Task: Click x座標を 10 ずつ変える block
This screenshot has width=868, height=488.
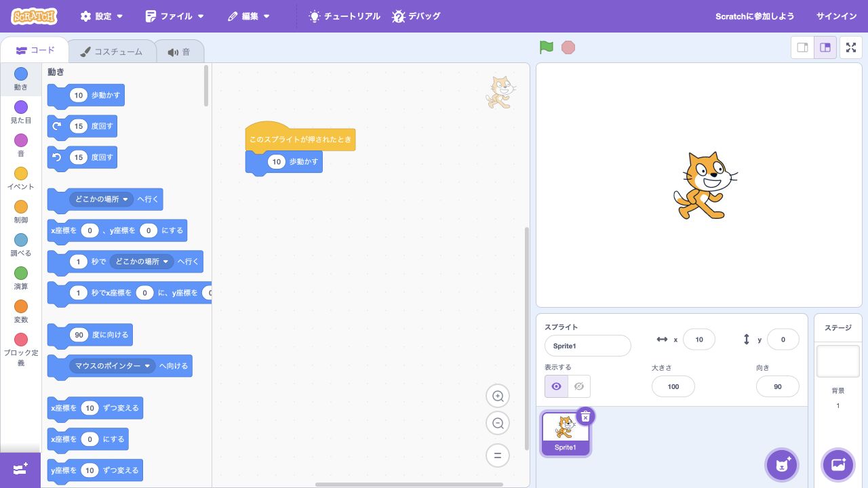Action: [x=95, y=409]
